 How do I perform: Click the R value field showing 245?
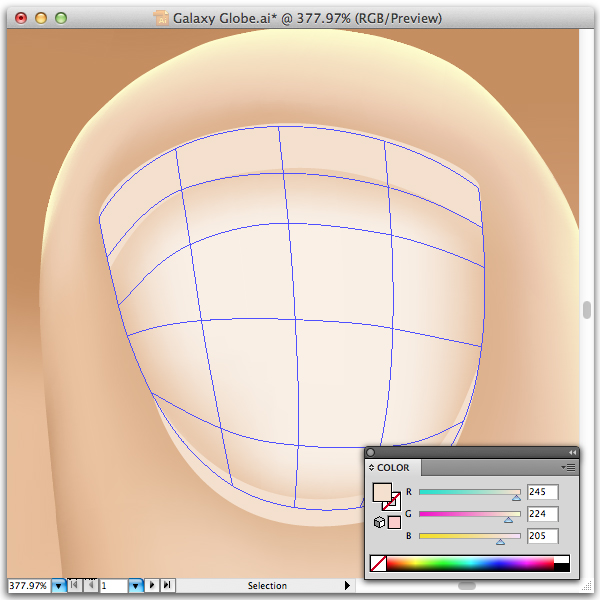pos(543,492)
